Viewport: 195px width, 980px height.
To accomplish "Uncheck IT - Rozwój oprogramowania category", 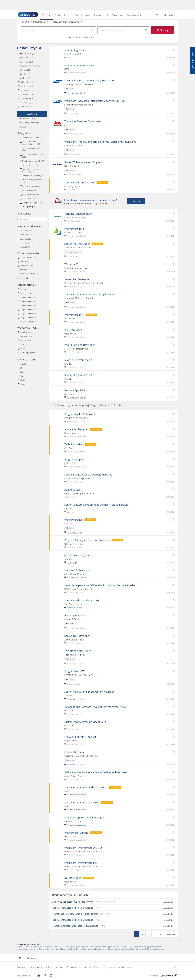I will [18, 180].
